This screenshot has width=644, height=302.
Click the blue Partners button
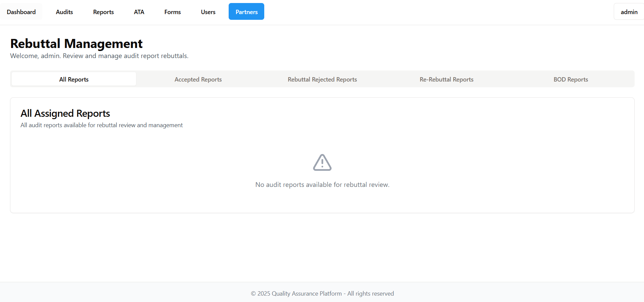click(x=246, y=12)
